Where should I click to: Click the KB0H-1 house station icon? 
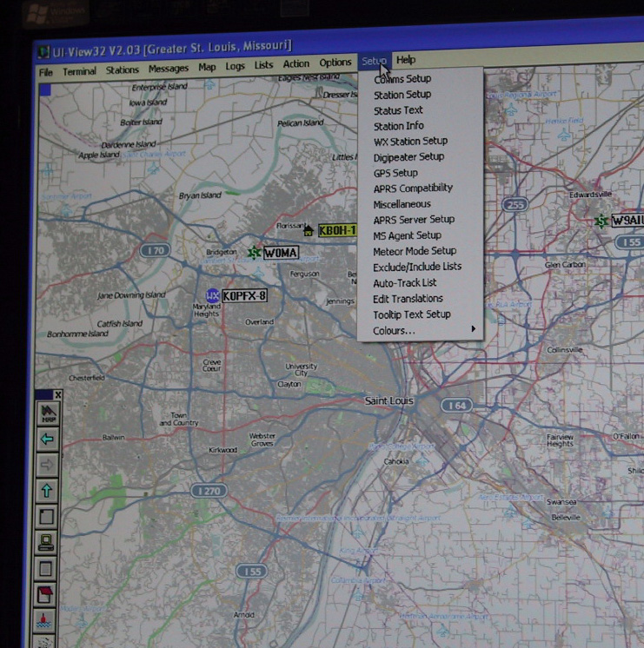[308, 230]
